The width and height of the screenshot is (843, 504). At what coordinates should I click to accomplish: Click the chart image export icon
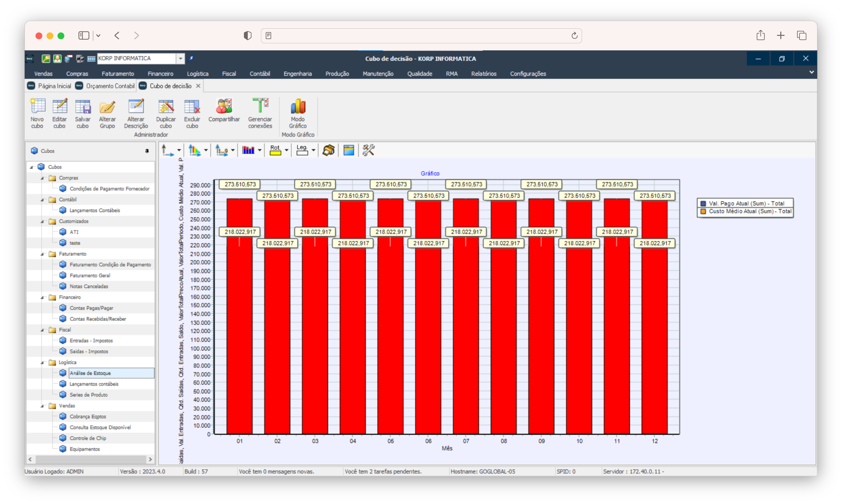point(349,150)
